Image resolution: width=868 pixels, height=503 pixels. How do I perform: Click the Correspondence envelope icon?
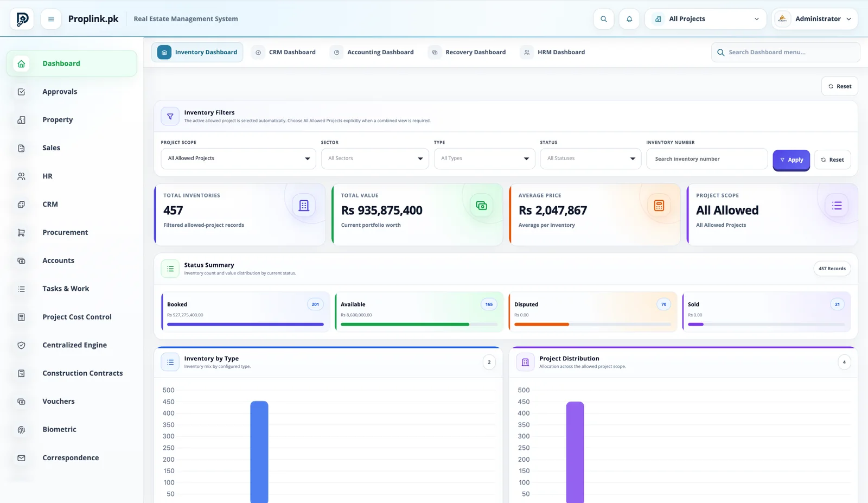pos(21,458)
